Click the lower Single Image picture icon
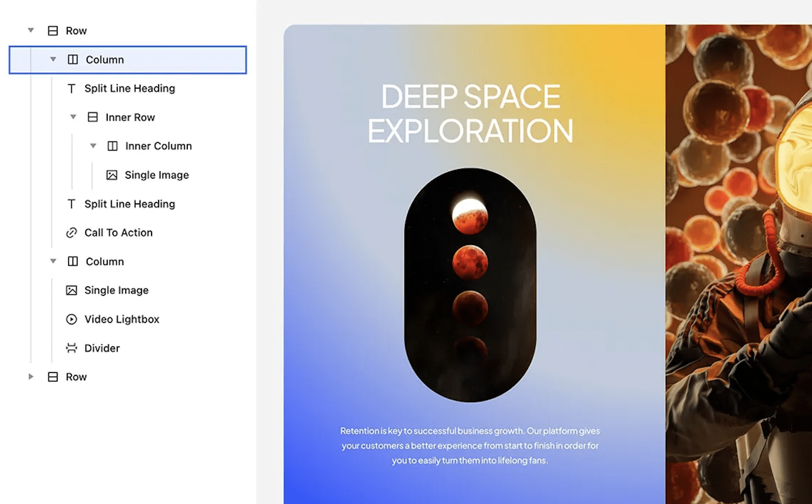 (x=71, y=291)
